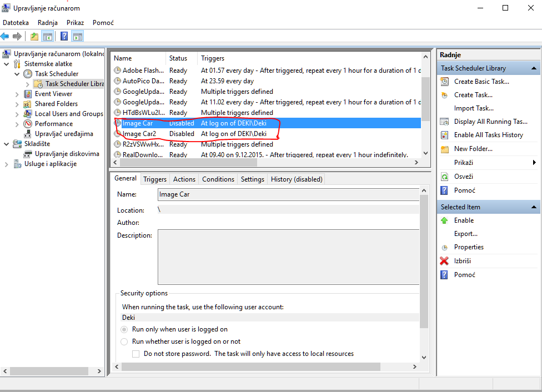Open the Radnja menu
Screen dimensions: 542x392
coord(48,23)
